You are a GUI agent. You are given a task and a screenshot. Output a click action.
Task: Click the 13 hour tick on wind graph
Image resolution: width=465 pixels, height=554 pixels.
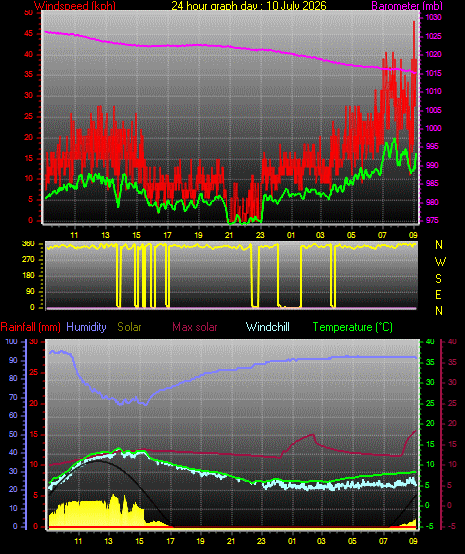[x=105, y=235]
